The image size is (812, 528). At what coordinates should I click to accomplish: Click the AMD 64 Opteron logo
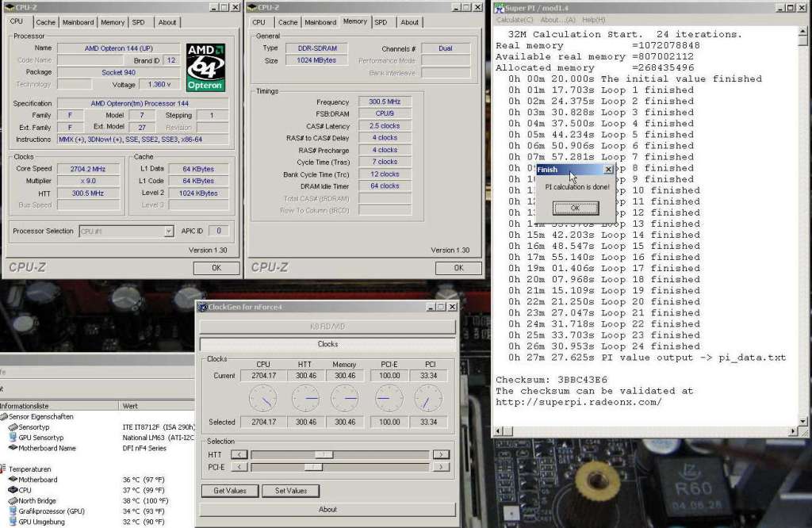click(x=205, y=67)
